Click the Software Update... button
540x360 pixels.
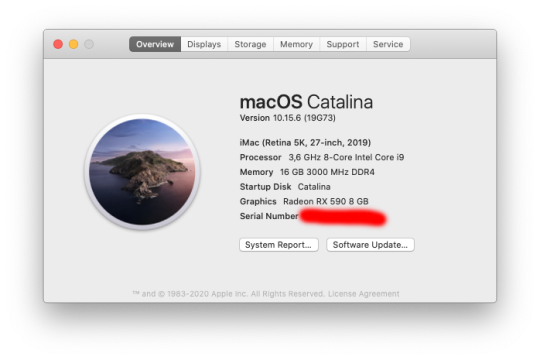click(370, 245)
